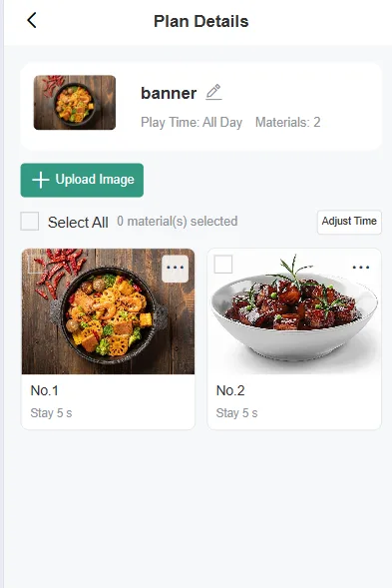This screenshot has height=588, width=392.
Task: Click Stay 5 s under No.2
Action: coord(236,413)
